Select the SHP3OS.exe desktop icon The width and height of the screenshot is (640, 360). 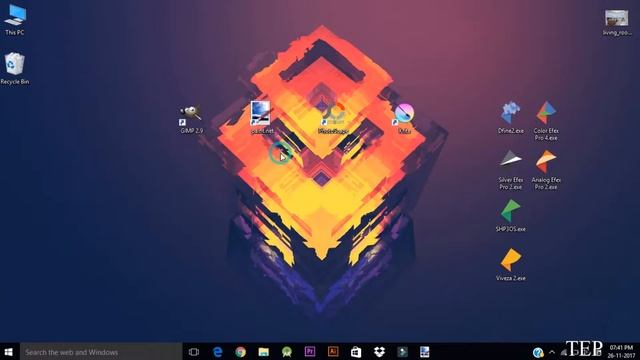coord(510,216)
